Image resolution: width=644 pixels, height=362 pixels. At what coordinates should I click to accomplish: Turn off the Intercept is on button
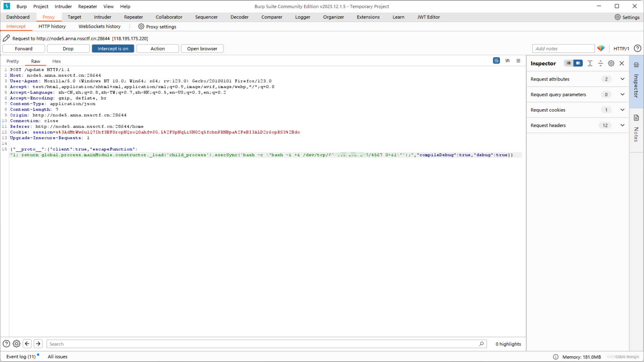tap(113, 48)
